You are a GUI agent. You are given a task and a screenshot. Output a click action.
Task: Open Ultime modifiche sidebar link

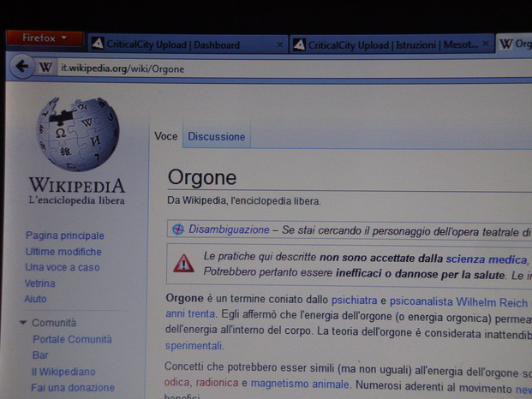(63, 252)
